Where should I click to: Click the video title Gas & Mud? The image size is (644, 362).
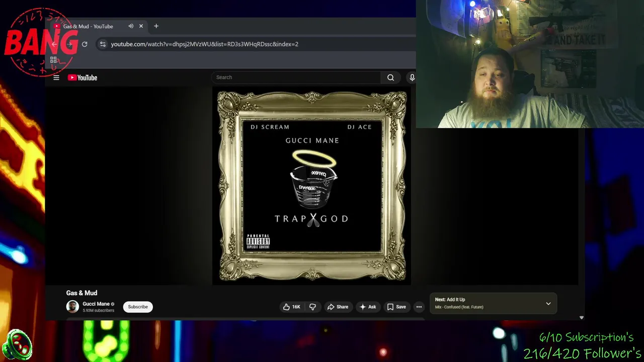[x=82, y=293]
